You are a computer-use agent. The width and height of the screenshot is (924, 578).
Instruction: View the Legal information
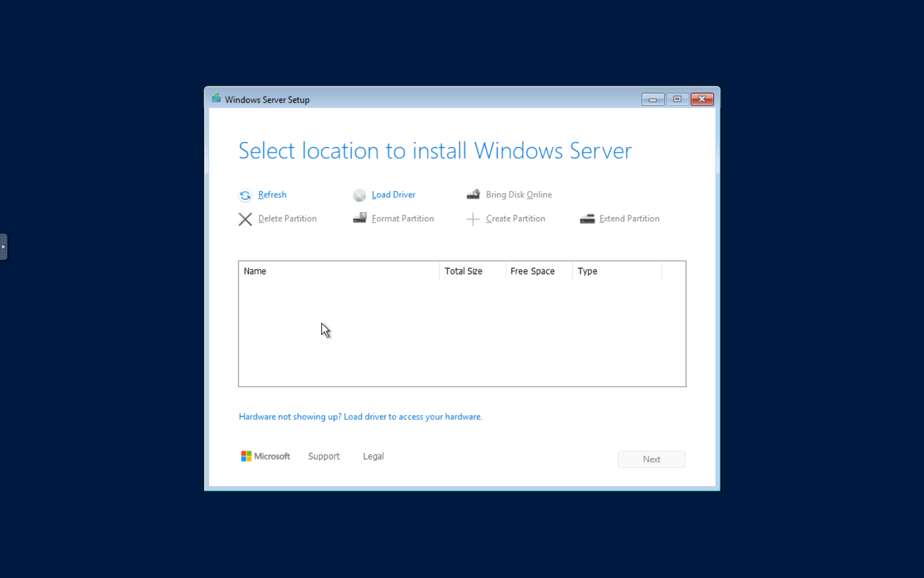[373, 456]
